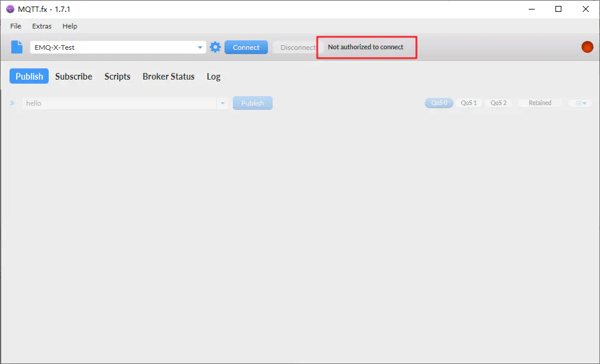Switch to the Broker Status tab

point(168,77)
